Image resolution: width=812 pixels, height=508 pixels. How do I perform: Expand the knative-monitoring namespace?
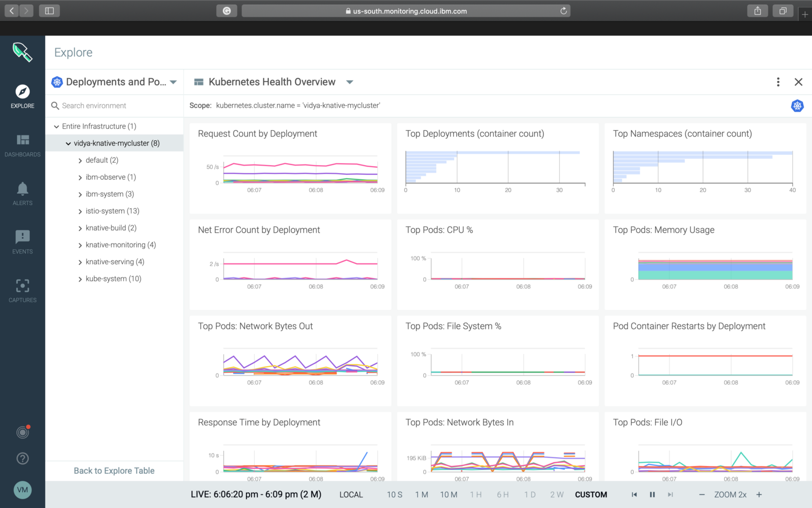(80, 245)
